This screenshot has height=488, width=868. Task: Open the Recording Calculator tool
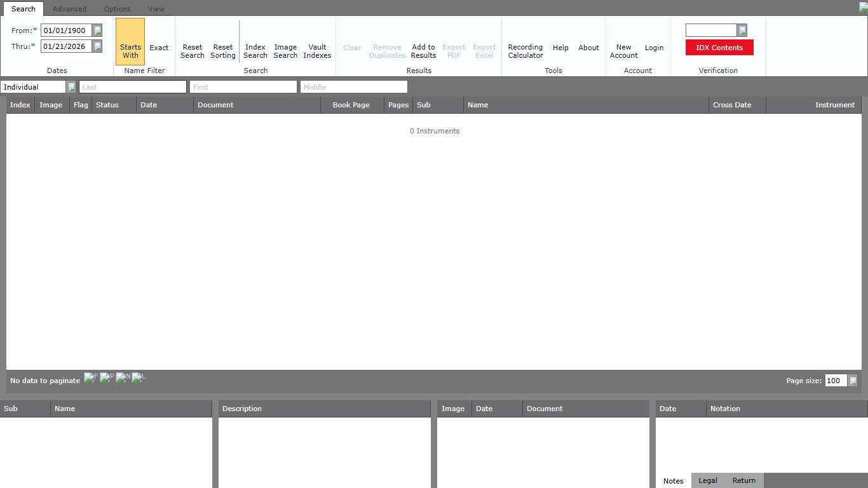[525, 51]
